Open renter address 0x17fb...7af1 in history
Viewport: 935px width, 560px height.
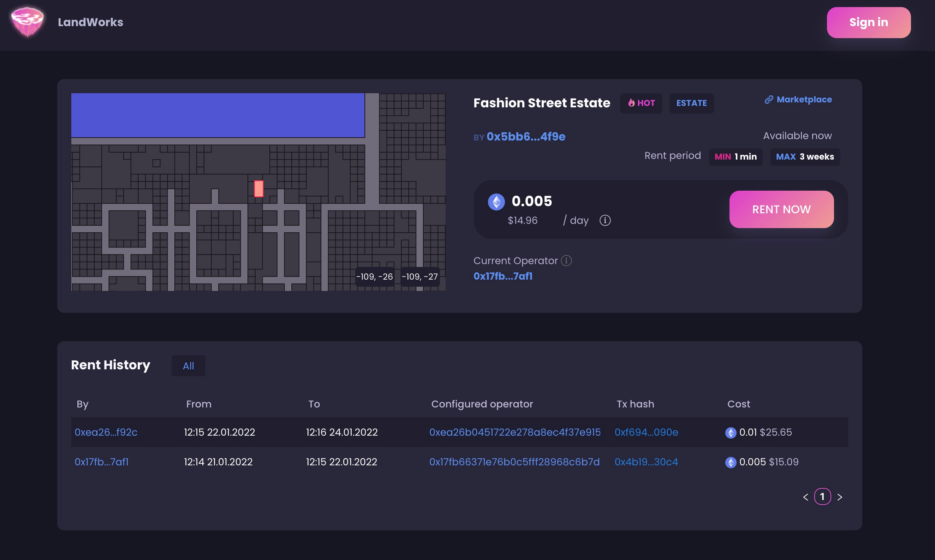tap(101, 462)
